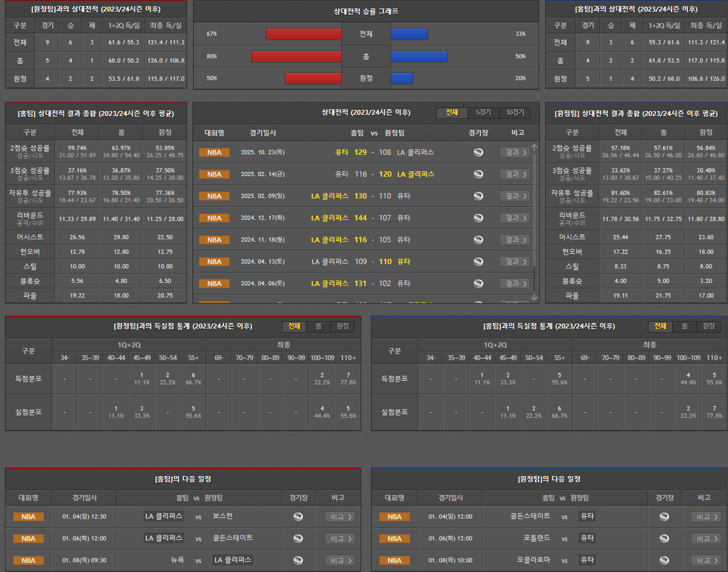Open 비교 for 포틀랜드 vs 유타 game
This screenshot has height=572, width=728.
tap(706, 539)
